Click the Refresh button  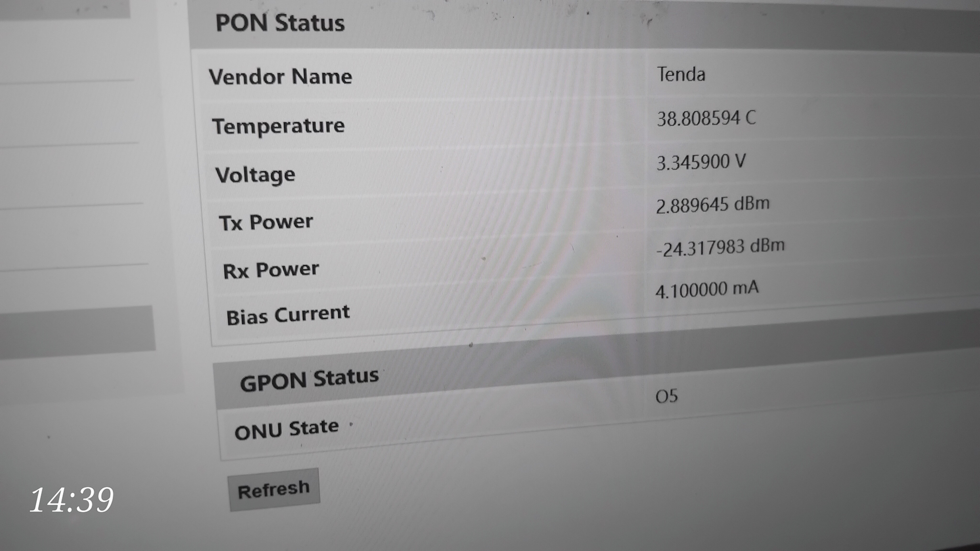(x=273, y=490)
